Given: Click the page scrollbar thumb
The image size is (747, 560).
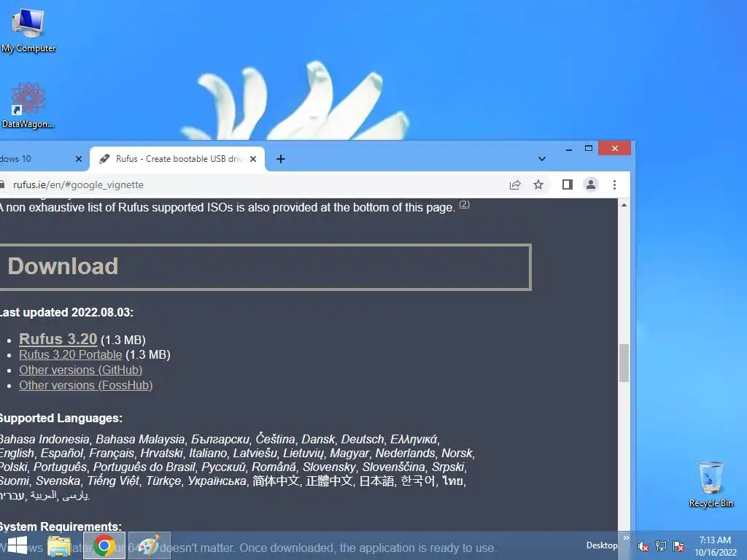Looking at the screenshot, I should pyautogui.click(x=624, y=363).
